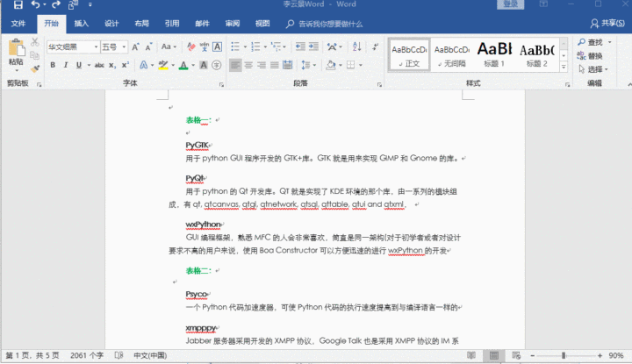This screenshot has height=364, width=632.
Task: Click the Format Painter brush icon
Action: point(33,68)
